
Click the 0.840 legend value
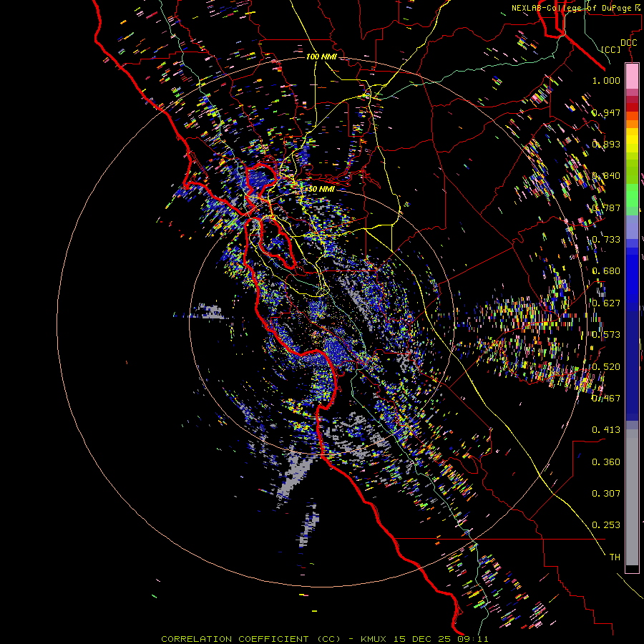(606, 175)
